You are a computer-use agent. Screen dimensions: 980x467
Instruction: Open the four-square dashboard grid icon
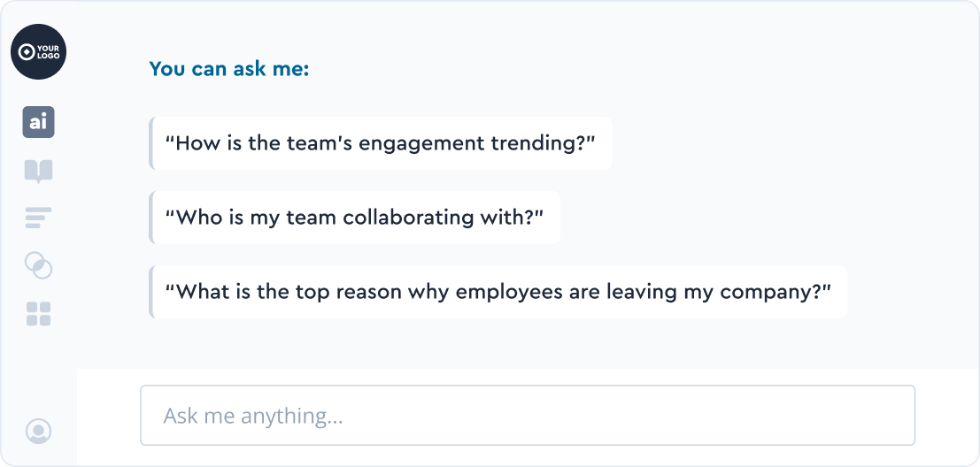[x=38, y=313]
